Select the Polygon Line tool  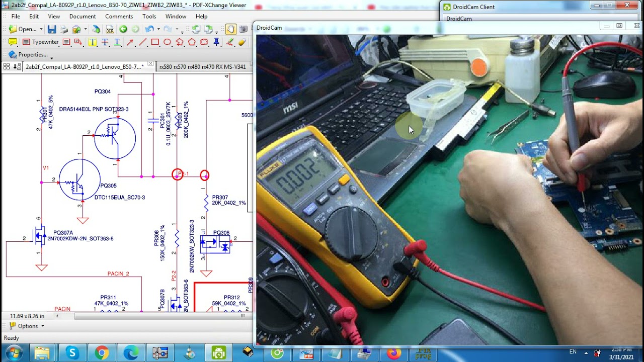click(180, 42)
